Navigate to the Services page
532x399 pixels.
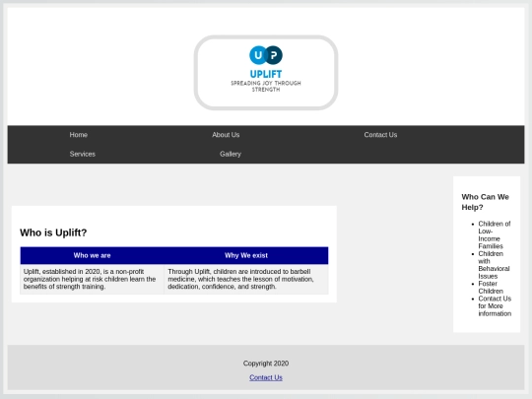(83, 154)
